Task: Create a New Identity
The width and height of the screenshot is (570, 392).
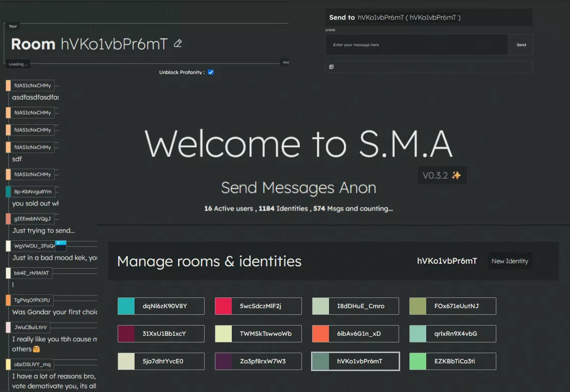Action: (510, 261)
